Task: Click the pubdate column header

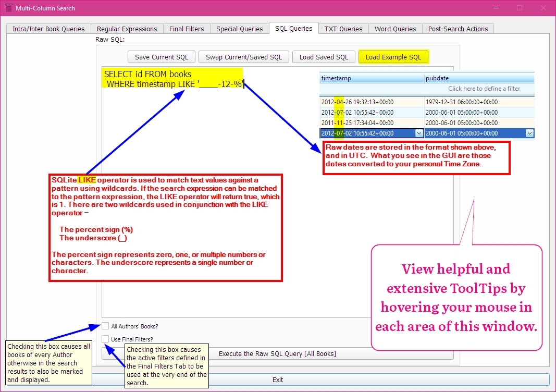Action: click(x=479, y=78)
